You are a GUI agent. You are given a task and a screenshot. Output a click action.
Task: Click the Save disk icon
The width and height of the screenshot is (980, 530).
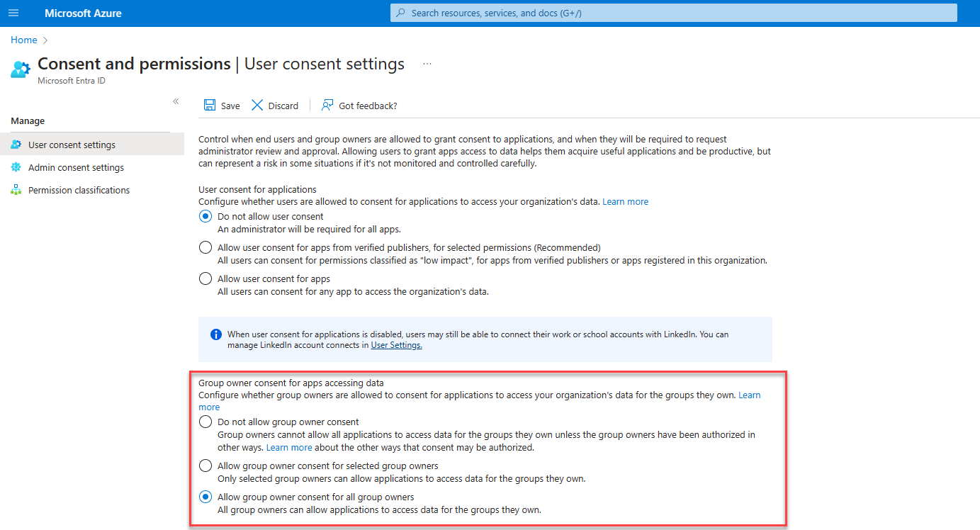point(210,105)
